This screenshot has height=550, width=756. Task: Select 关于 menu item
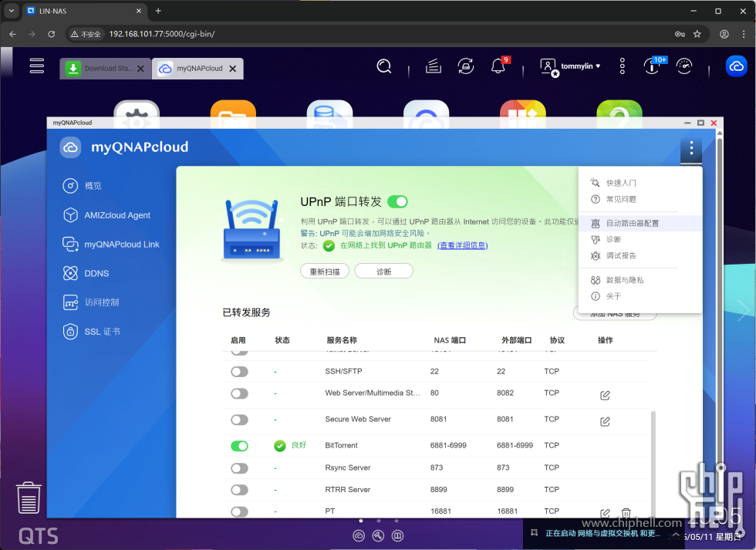tap(640, 296)
